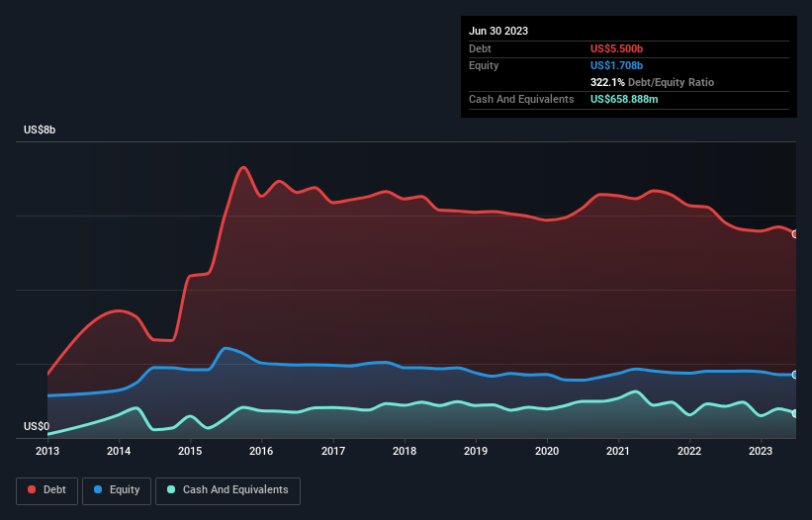The height and width of the screenshot is (520, 812).
Task: Select the 2014 x-axis label
Action: click(x=119, y=451)
